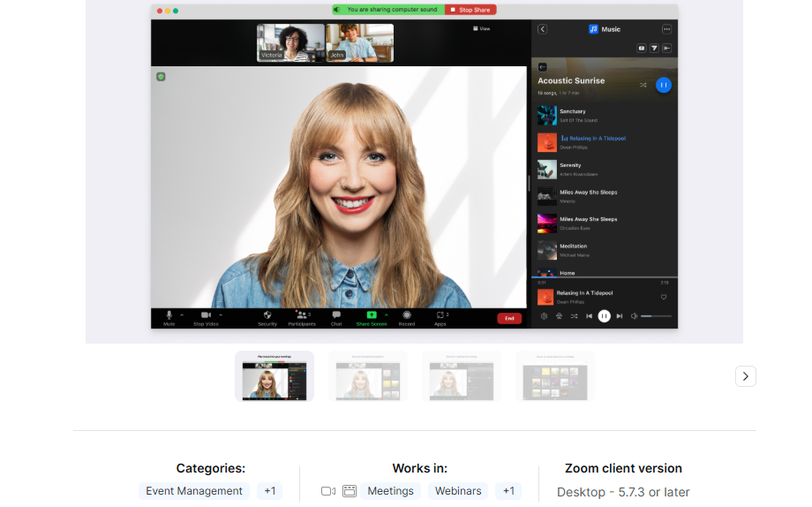The width and height of the screenshot is (812, 507).
Task: Click the Event Management category tag
Action: click(x=194, y=491)
